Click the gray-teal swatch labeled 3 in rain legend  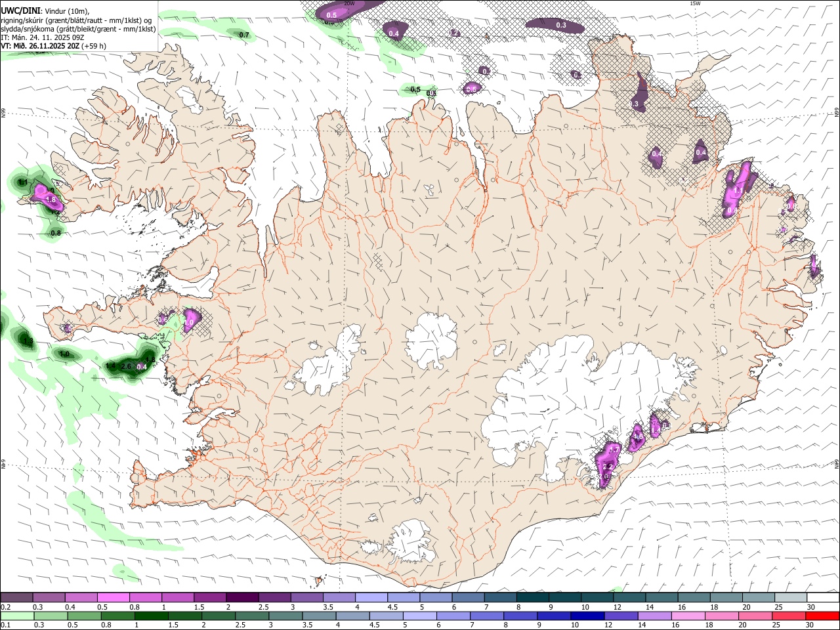click(x=286, y=616)
